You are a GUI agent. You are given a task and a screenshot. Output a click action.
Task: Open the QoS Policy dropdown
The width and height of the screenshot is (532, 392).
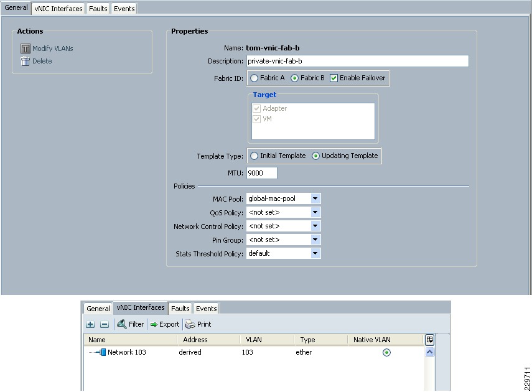click(x=315, y=212)
